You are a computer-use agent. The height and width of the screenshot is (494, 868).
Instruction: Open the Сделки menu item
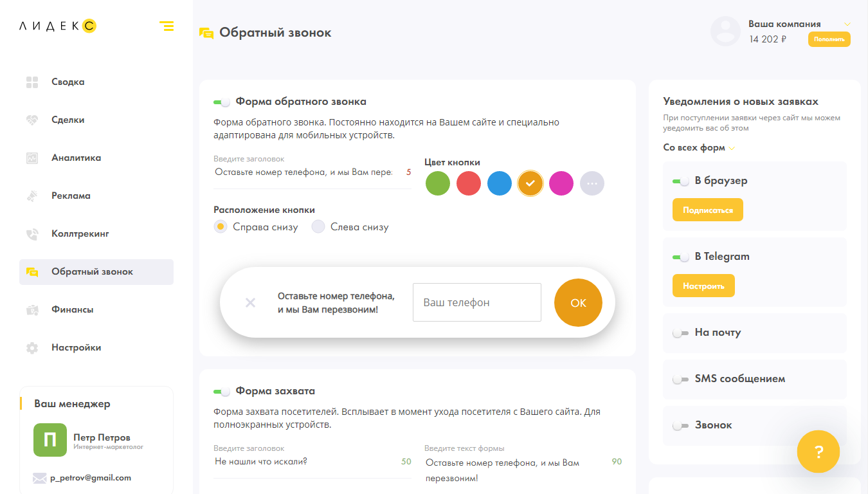pos(68,120)
